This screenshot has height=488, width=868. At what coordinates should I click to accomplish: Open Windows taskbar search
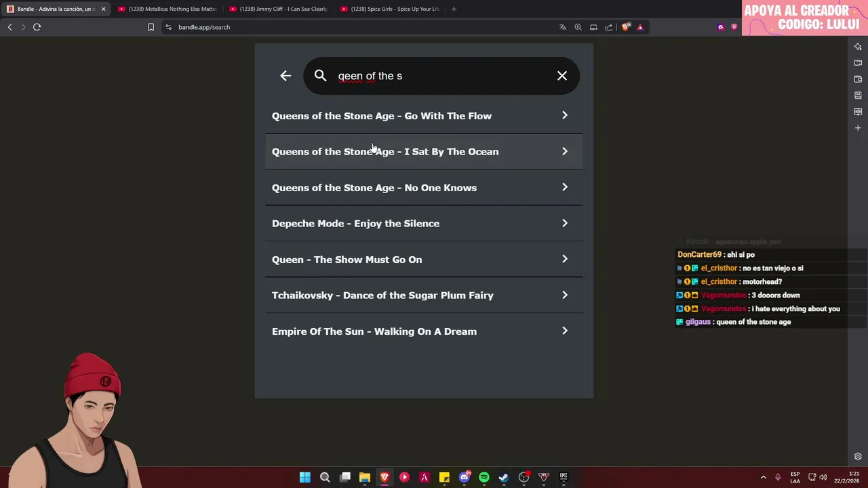tap(325, 477)
